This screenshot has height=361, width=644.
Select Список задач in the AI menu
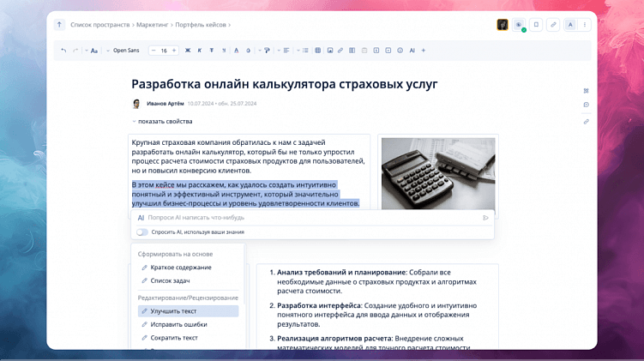click(189, 281)
